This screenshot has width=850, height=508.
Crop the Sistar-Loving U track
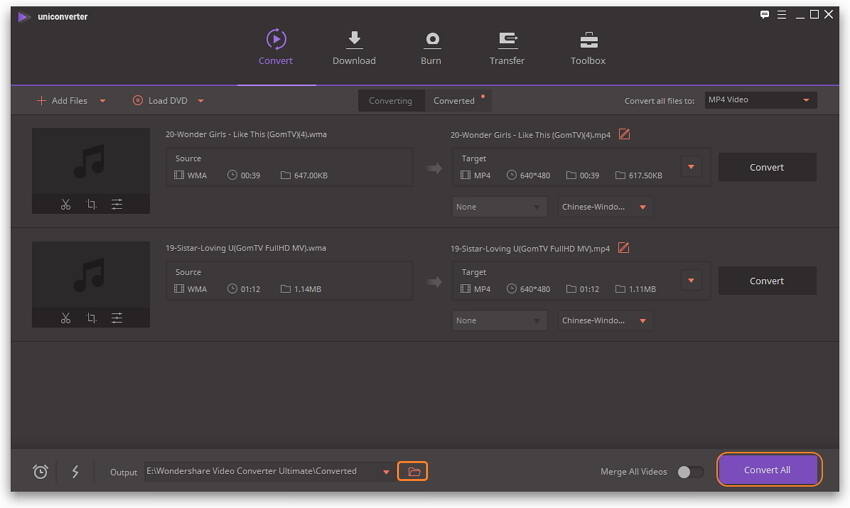(x=92, y=318)
